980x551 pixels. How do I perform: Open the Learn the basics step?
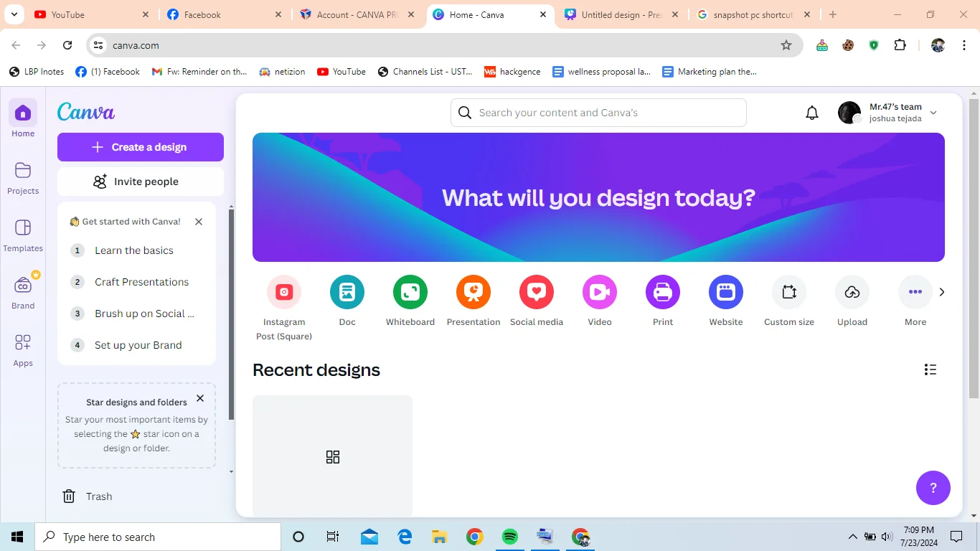coord(134,250)
